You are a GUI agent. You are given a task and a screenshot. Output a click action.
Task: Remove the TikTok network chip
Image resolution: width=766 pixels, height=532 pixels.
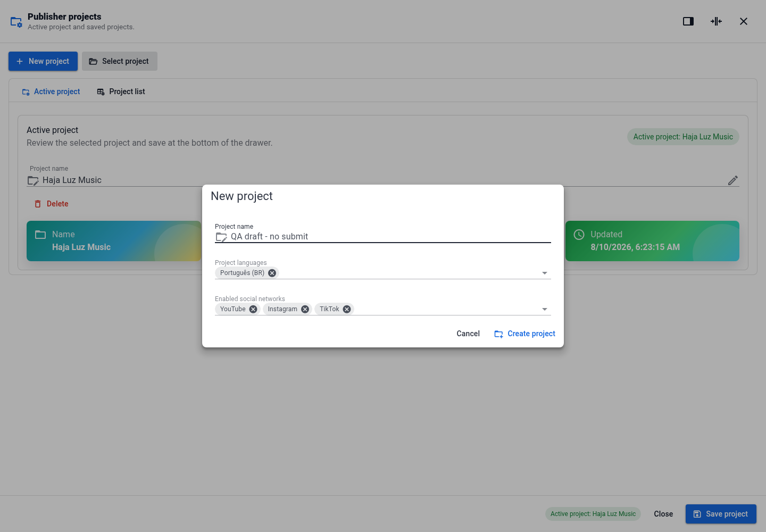[x=347, y=309]
